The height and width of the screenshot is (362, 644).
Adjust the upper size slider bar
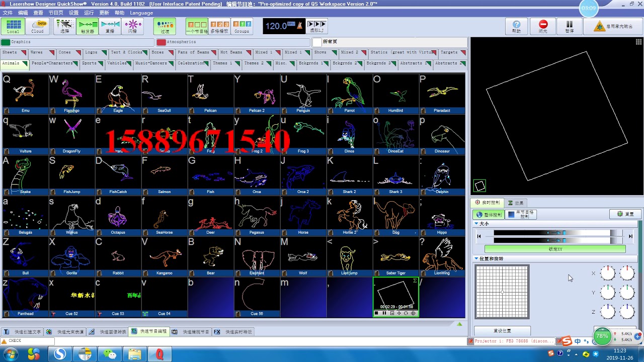pos(558,233)
